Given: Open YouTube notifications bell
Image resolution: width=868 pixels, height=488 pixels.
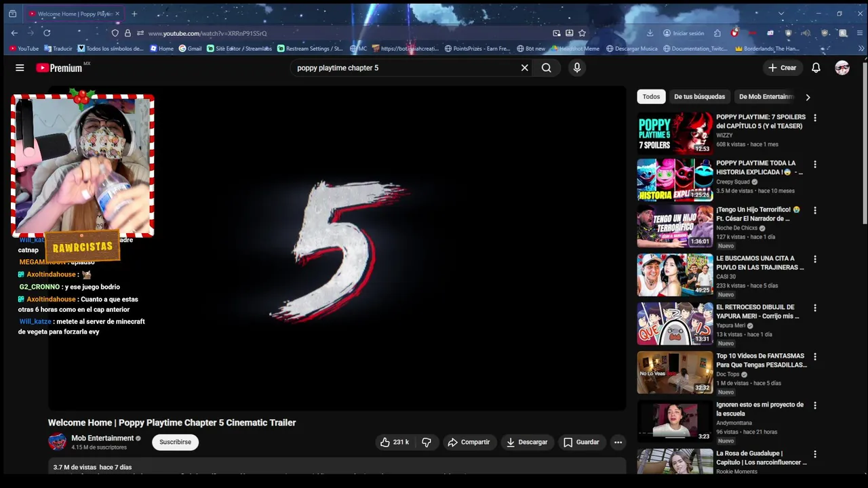Looking at the screenshot, I should tap(816, 68).
